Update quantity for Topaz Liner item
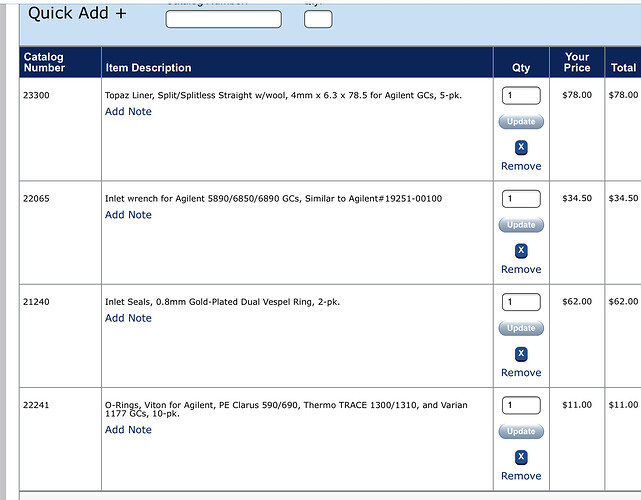This screenshot has width=641, height=500. point(521,121)
